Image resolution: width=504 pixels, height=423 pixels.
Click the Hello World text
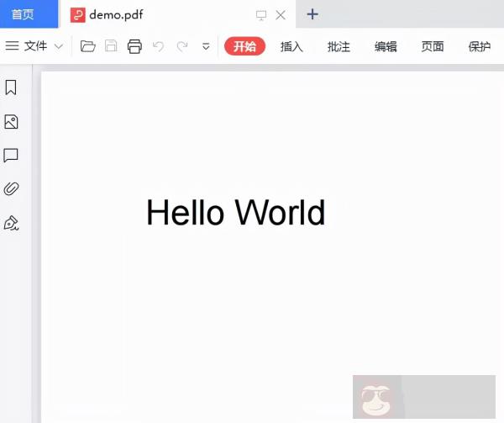[236, 213]
